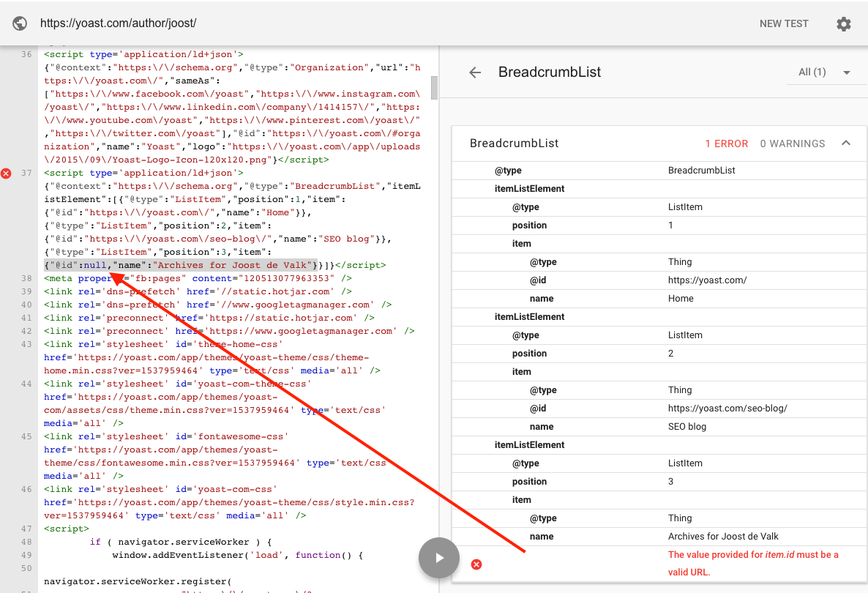
Task: Click the 0 WARNINGS indicator
Action: point(792,143)
